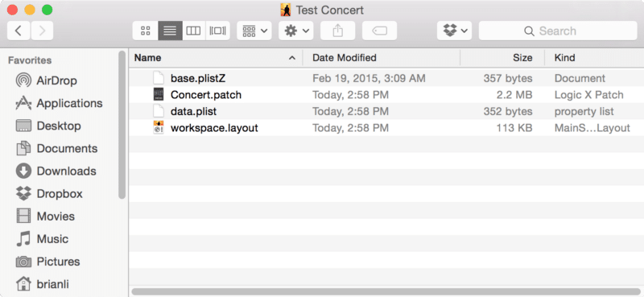Screen dimensions: 644x297
Task: Click the data.plist document icon
Action: [159, 111]
